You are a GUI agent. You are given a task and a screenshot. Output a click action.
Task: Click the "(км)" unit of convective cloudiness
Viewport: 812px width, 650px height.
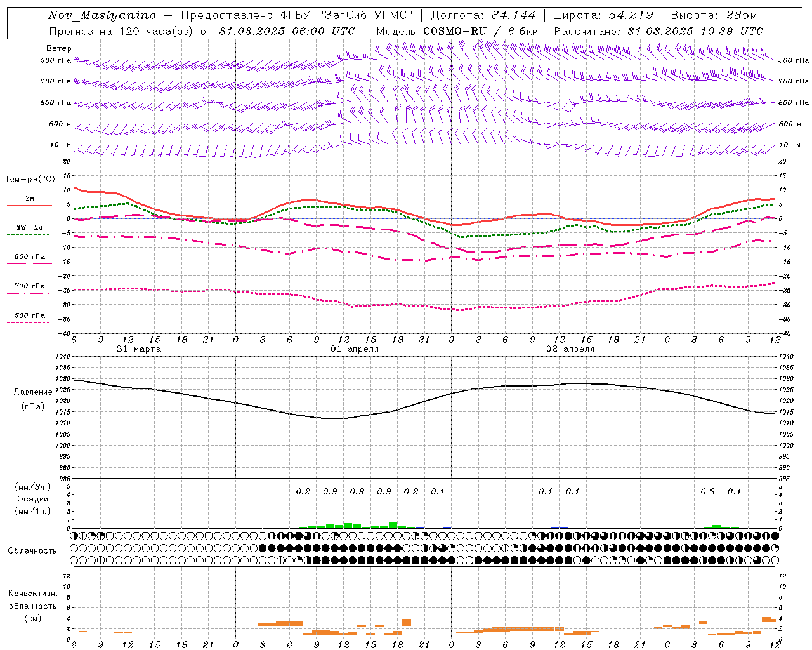(32, 618)
